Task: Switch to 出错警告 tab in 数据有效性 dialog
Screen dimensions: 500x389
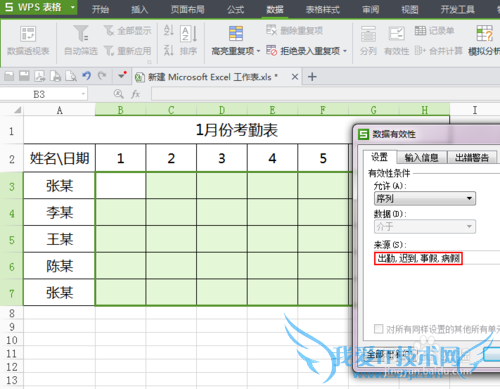Action: click(x=472, y=157)
